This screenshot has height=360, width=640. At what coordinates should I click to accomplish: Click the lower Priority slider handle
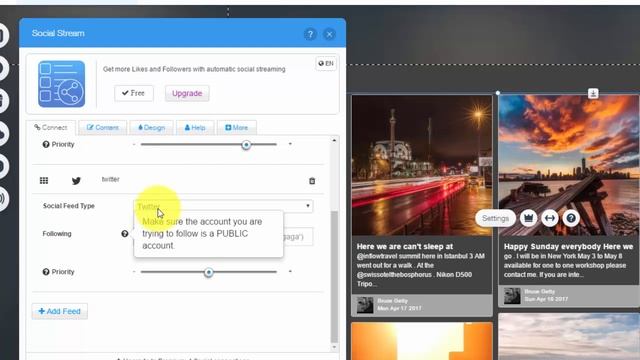point(209,272)
